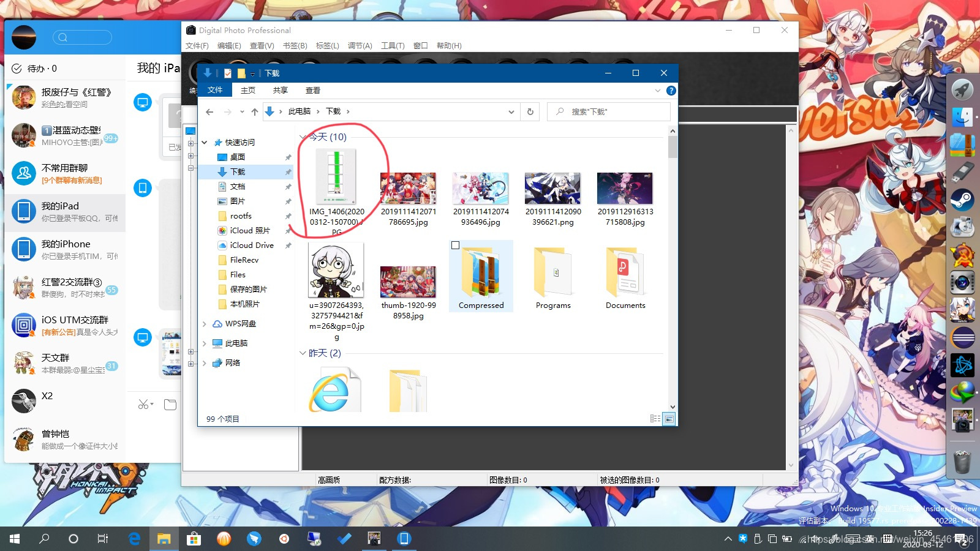Open the 查看 ribbon tab in Explorer
This screenshot has width=980, height=551.
(x=313, y=90)
